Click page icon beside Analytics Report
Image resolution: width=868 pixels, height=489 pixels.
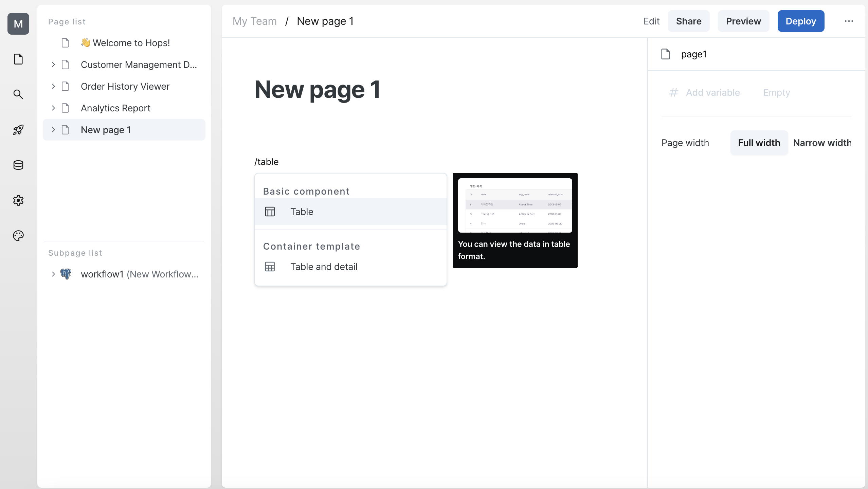point(65,108)
